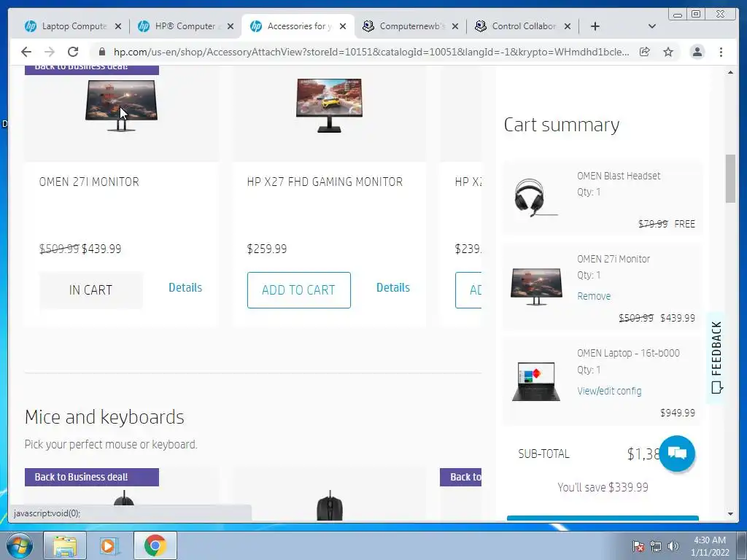
Task: Open Windows Media Player from taskbar
Action: tap(109, 545)
